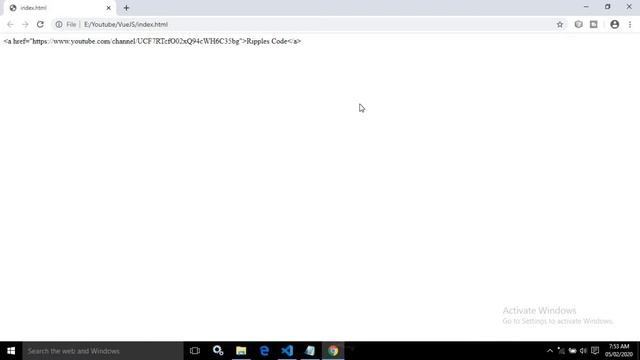Open the taskbar clock showing 7:53 AM
Screen dimensions: 640x360
click(x=619, y=351)
